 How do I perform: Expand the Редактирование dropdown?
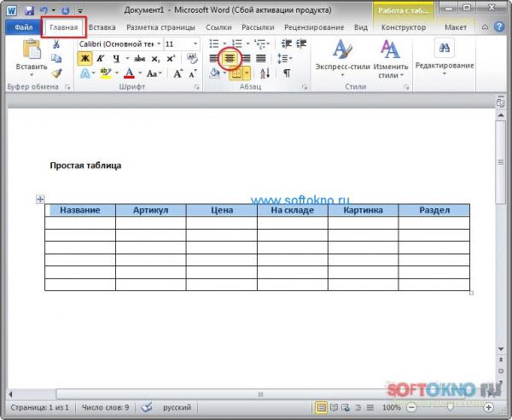click(x=444, y=67)
